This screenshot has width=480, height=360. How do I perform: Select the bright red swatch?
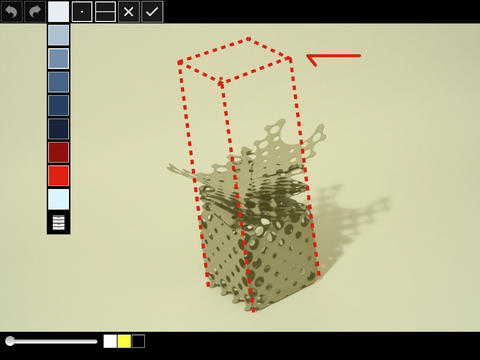click(x=58, y=176)
